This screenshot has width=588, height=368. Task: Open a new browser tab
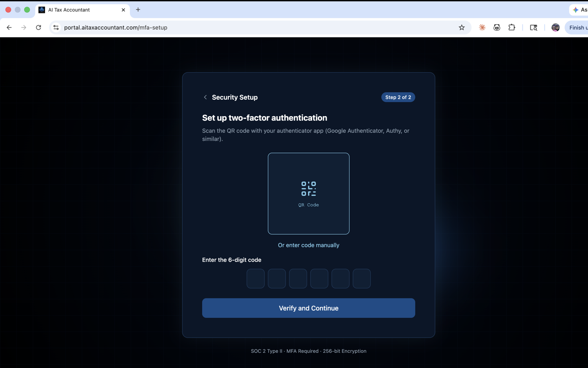[138, 10]
